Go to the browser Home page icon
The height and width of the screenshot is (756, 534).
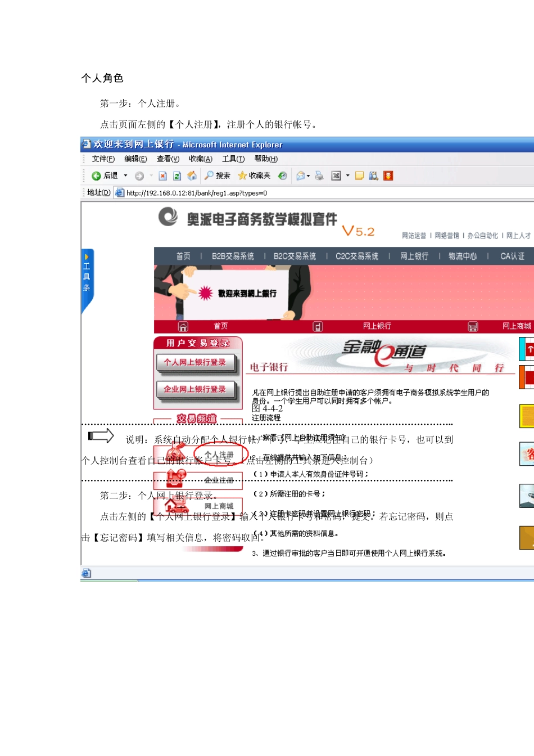pyautogui.click(x=192, y=175)
